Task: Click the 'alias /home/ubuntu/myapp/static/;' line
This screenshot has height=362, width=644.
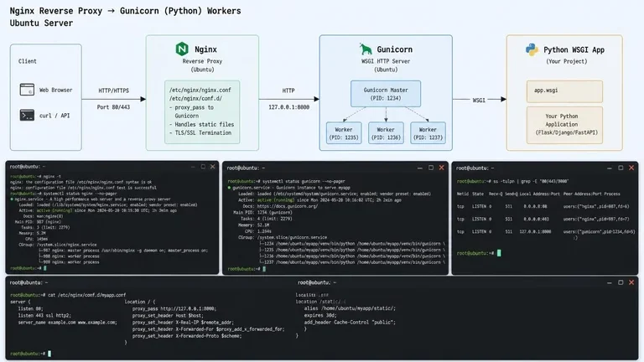Action: point(350,308)
